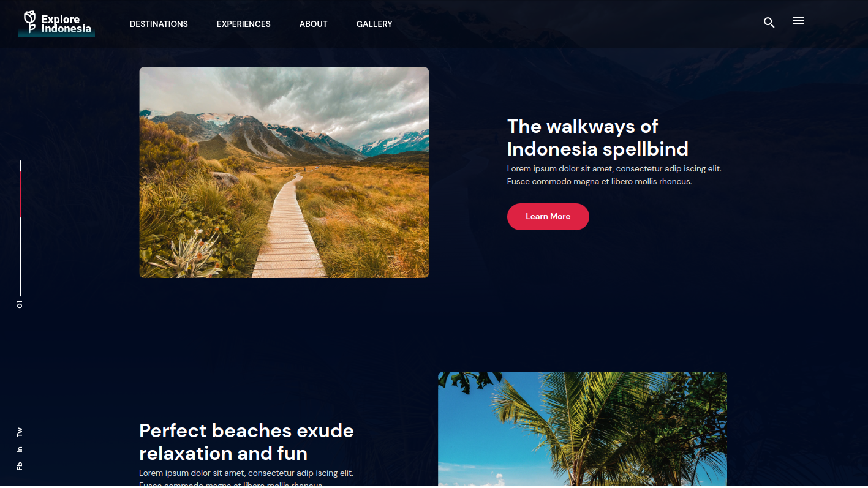Open the In social link

(x=20, y=449)
